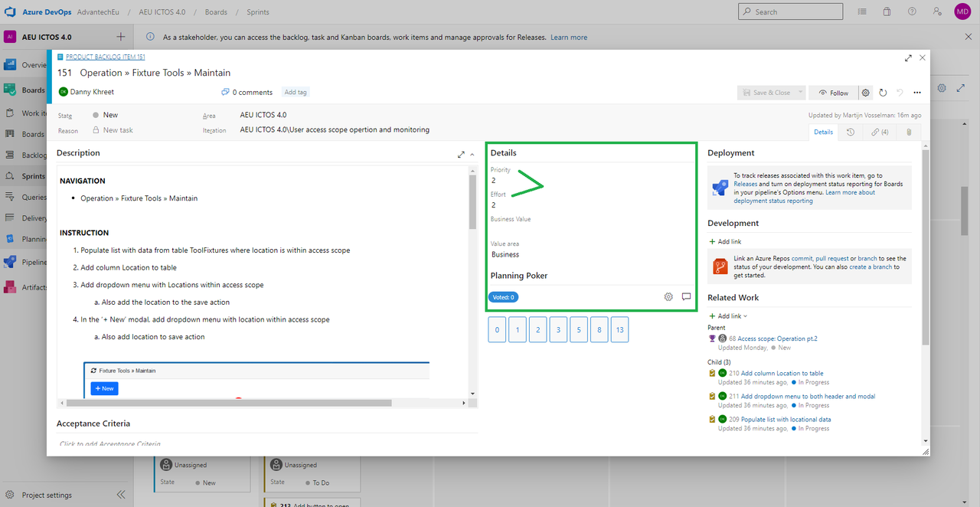980x507 pixels.
Task: Open Planning Poker comment icon
Action: 686,297
